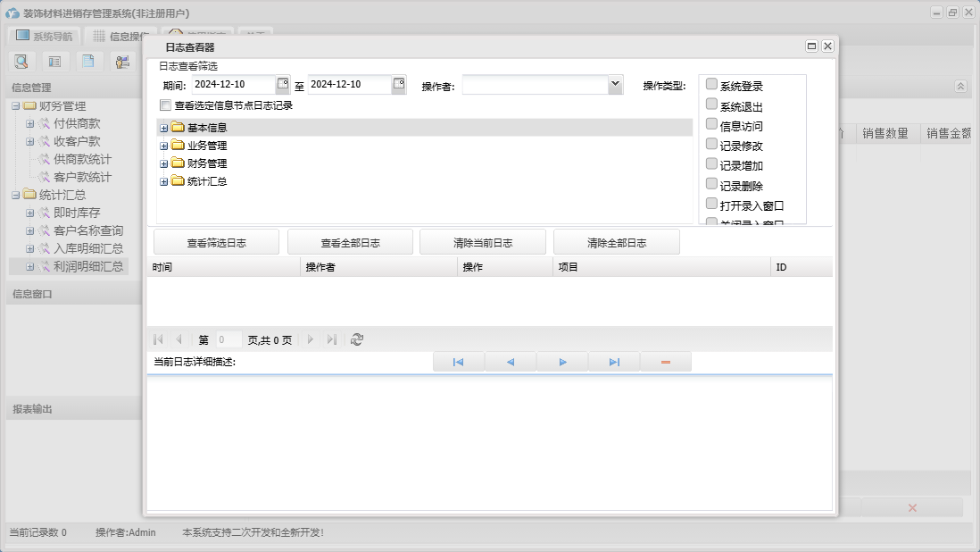
Task: Check the 信息访问 operation type
Action: click(x=711, y=124)
